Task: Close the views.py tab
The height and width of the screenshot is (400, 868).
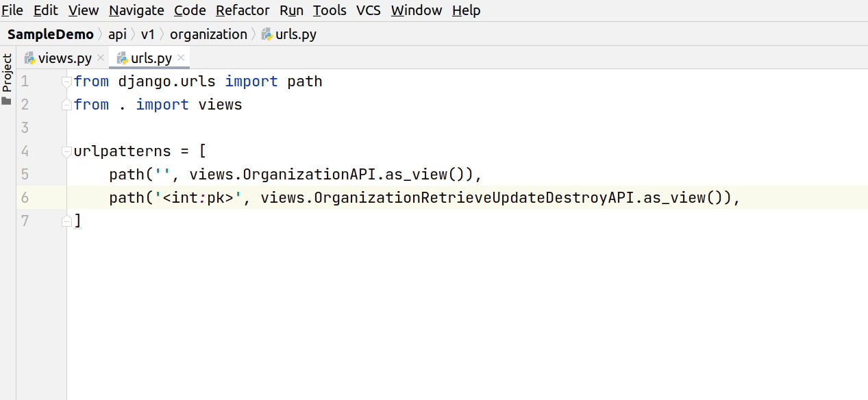Action: (100, 58)
